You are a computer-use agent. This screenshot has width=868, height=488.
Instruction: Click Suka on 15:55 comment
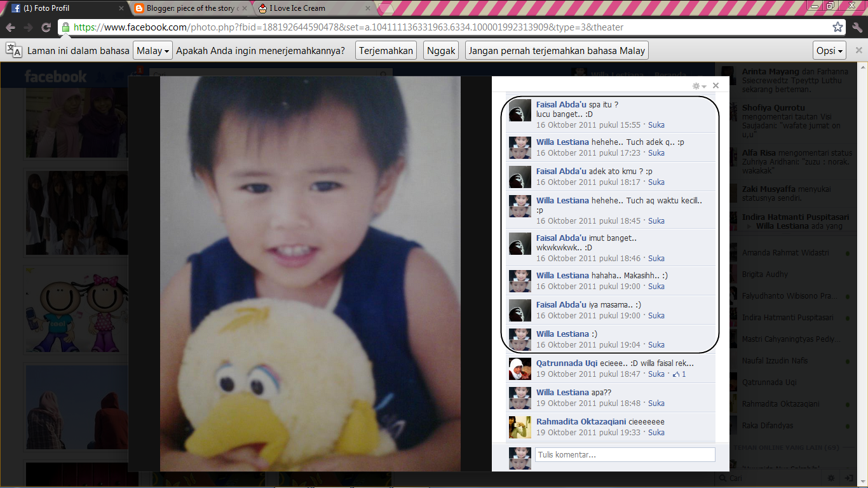656,125
